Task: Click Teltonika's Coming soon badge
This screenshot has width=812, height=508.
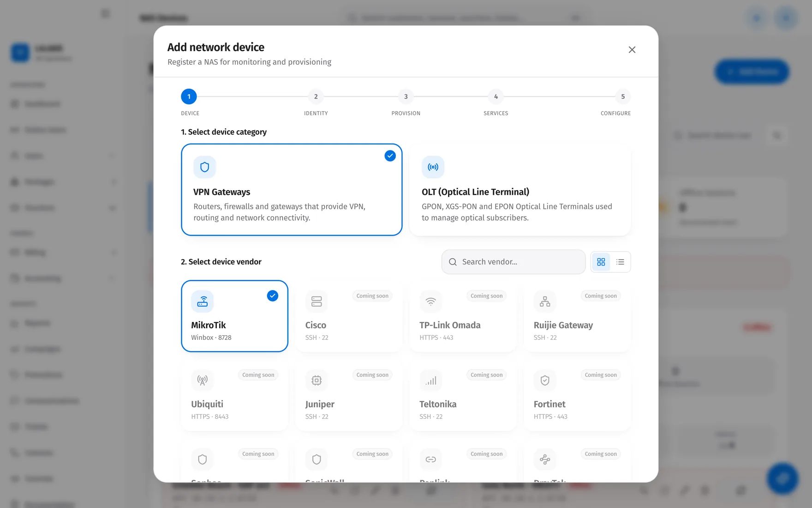Action: [x=486, y=375]
